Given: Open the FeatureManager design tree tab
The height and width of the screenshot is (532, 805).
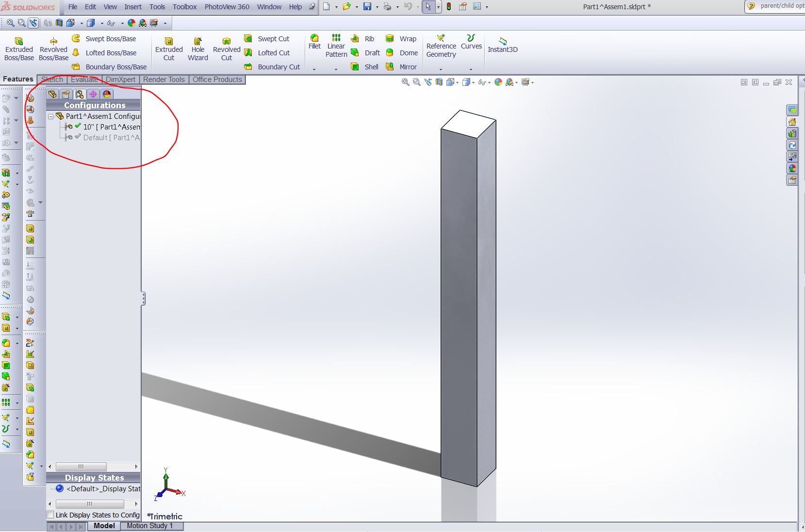Looking at the screenshot, I should coord(52,94).
